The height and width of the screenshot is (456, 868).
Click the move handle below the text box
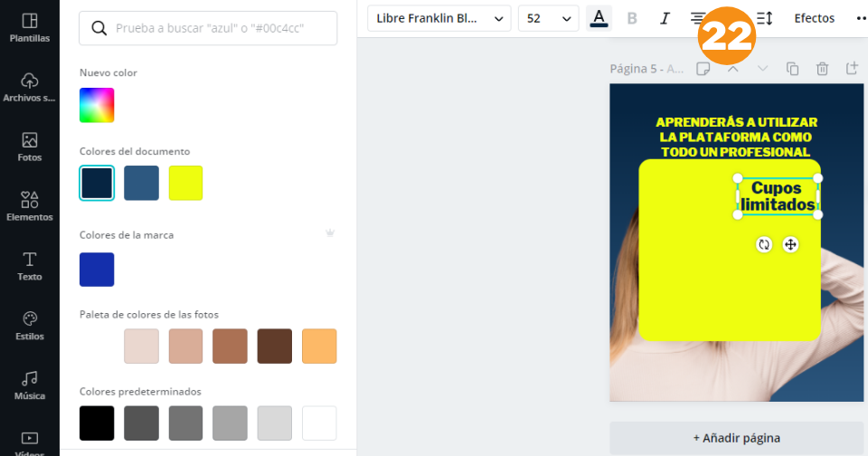(x=790, y=244)
